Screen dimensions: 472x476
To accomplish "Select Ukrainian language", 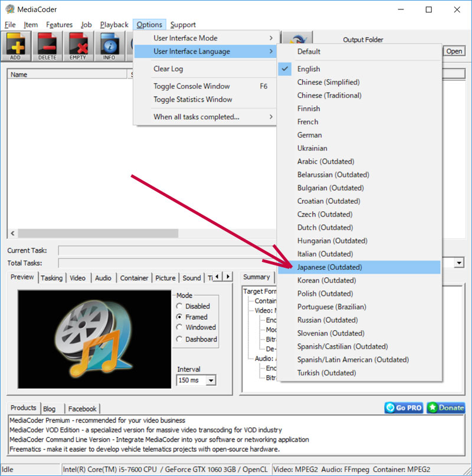I will tap(359, 148).
